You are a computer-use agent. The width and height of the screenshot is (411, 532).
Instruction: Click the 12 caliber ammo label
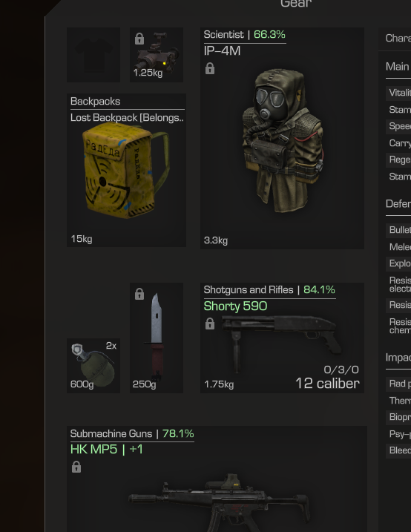coord(328,384)
